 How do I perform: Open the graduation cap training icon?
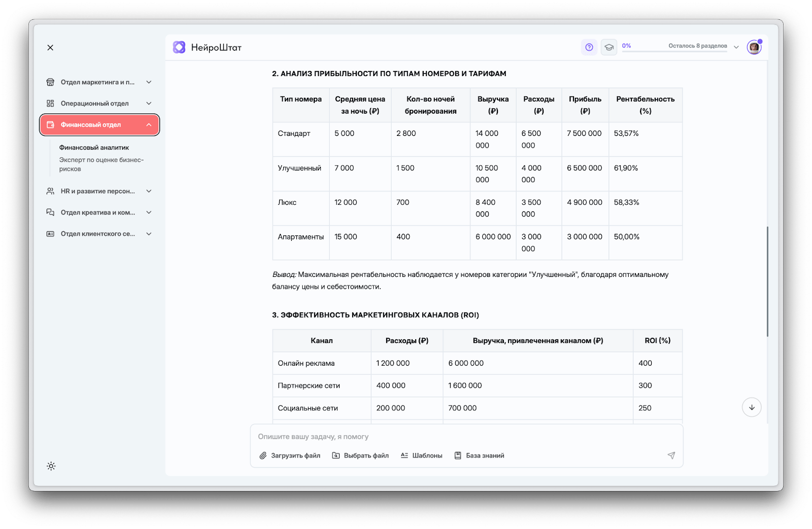point(608,47)
